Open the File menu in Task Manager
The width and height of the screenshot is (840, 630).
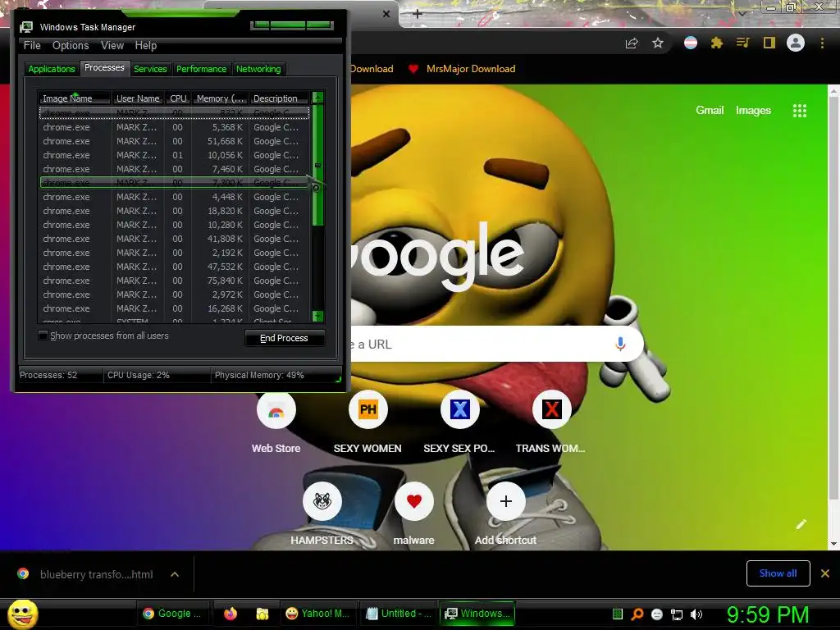[x=32, y=46]
